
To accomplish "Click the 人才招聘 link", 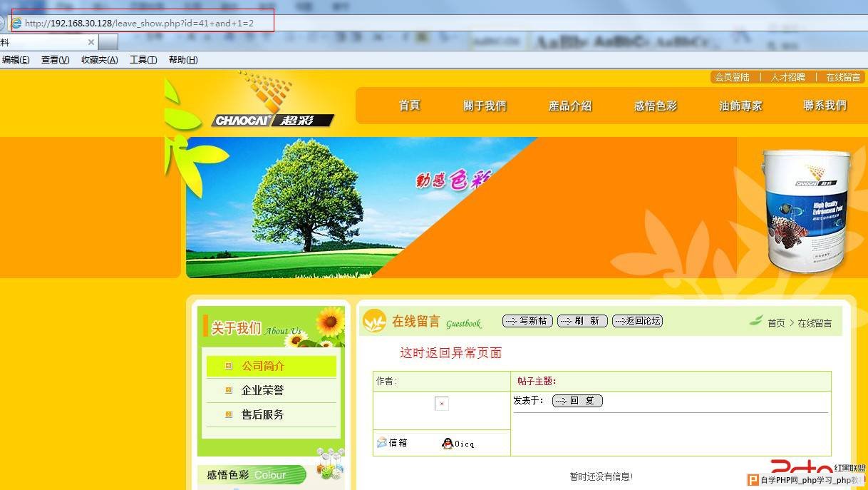I will (x=787, y=77).
